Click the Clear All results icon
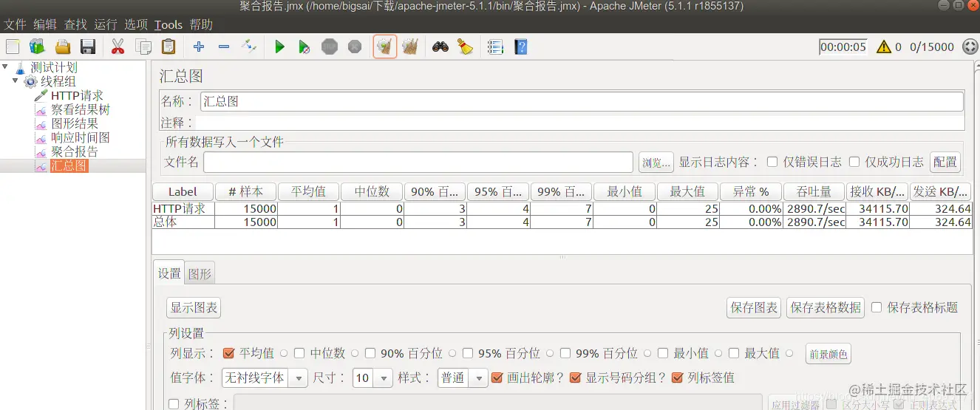The image size is (980, 410). coord(410,47)
